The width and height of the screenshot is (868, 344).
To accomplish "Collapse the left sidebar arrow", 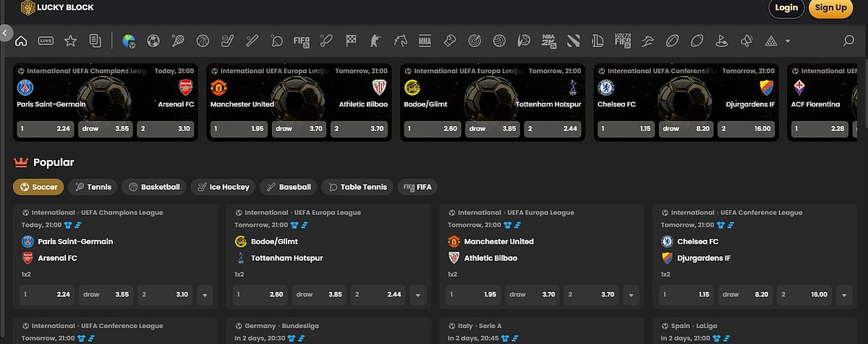I will [x=6, y=33].
